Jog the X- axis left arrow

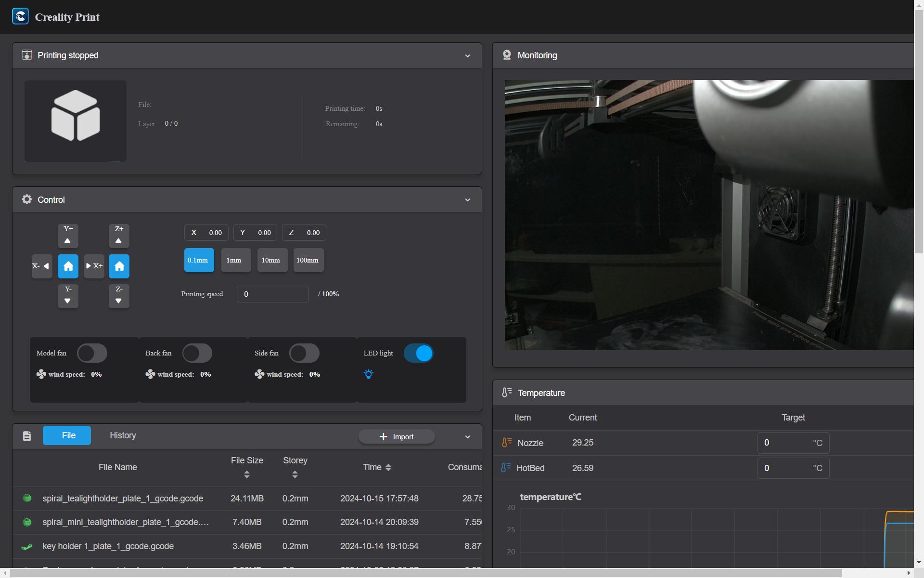[42, 266]
